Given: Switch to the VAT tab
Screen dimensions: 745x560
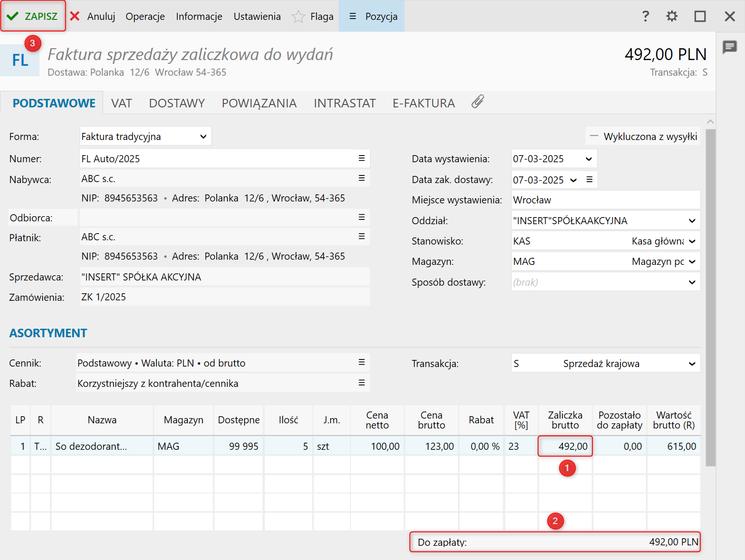Looking at the screenshot, I should (122, 103).
